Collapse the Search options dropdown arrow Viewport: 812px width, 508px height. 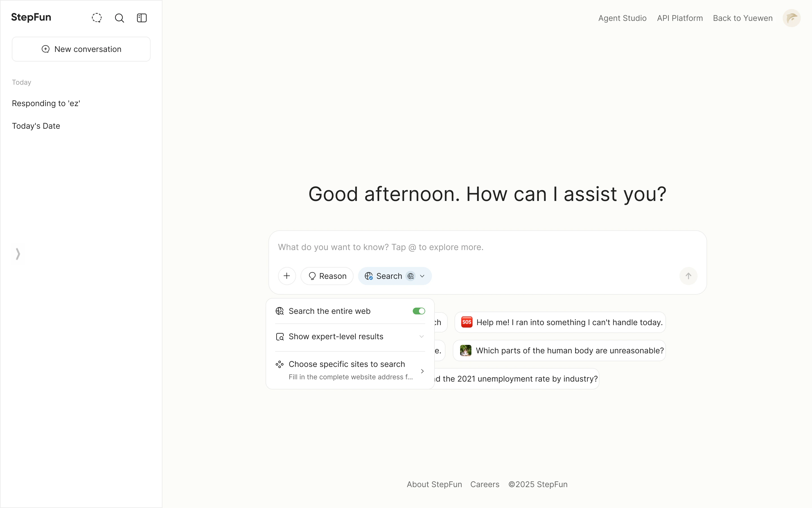pos(422,276)
